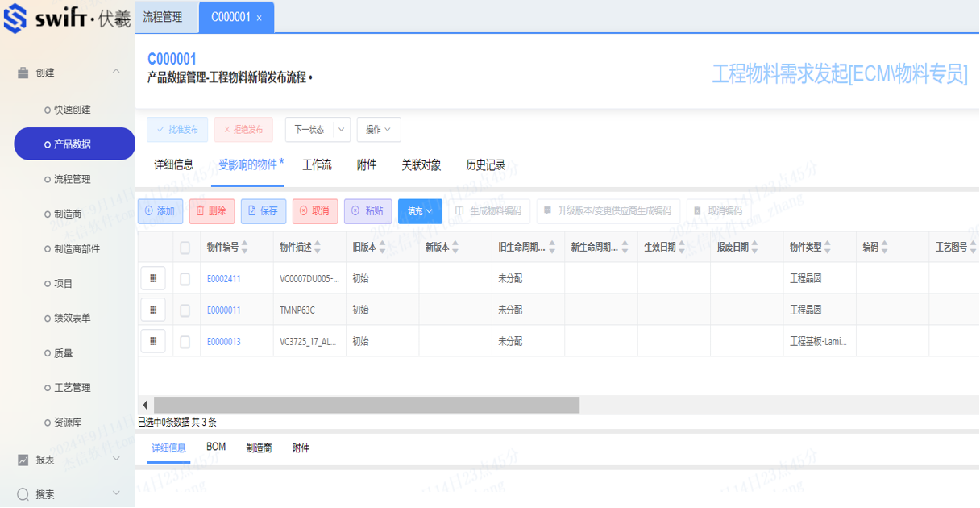Click the sort arrows on 物件编号 column
Screen dimensions: 980x508
pyautogui.click(x=245, y=248)
